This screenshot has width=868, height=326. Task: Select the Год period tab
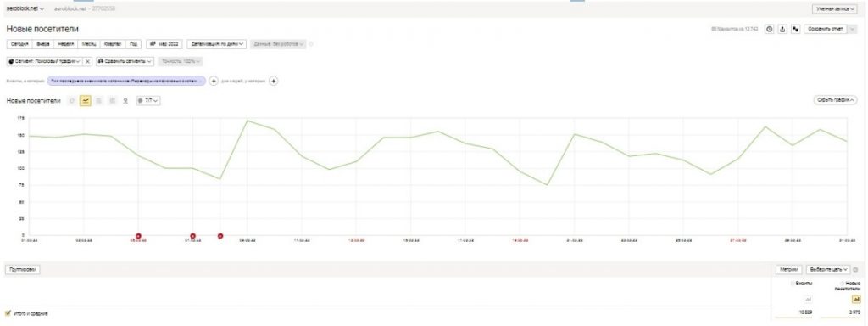134,44
